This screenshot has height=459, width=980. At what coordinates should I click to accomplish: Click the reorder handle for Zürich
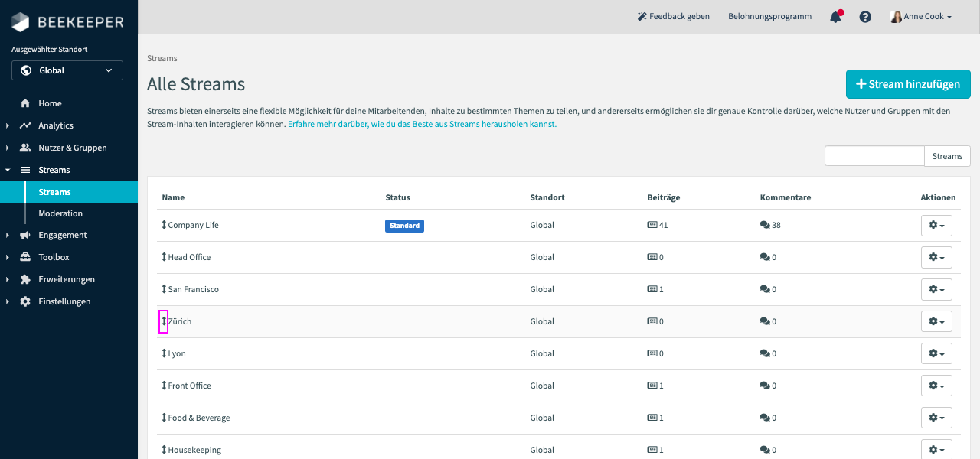point(164,321)
